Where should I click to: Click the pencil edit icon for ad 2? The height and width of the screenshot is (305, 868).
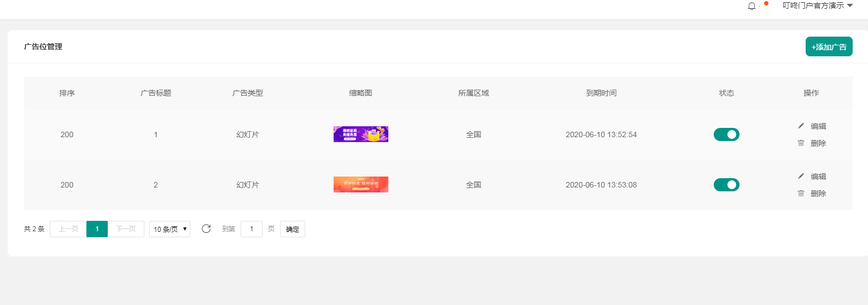[x=801, y=176]
